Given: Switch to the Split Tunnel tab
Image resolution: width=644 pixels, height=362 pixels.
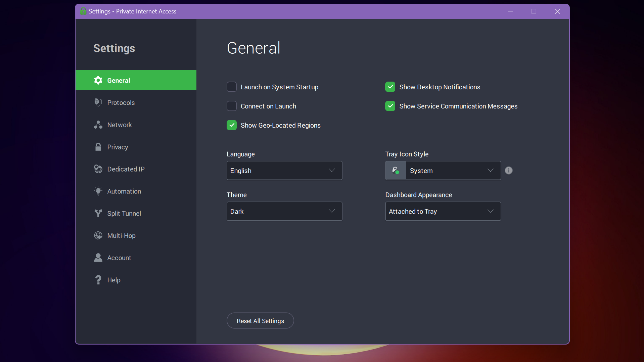Looking at the screenshot, I should point(136,213).
